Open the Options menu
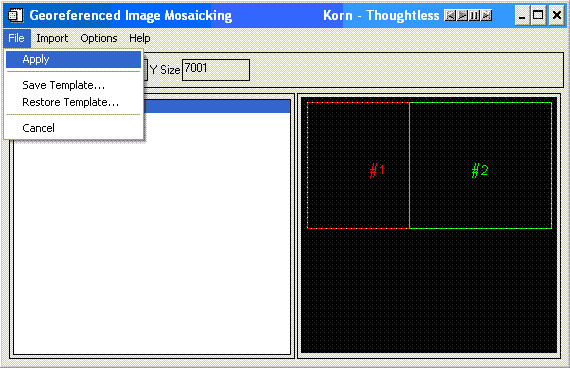Viewport: 570px width, 368px height. 99,38
